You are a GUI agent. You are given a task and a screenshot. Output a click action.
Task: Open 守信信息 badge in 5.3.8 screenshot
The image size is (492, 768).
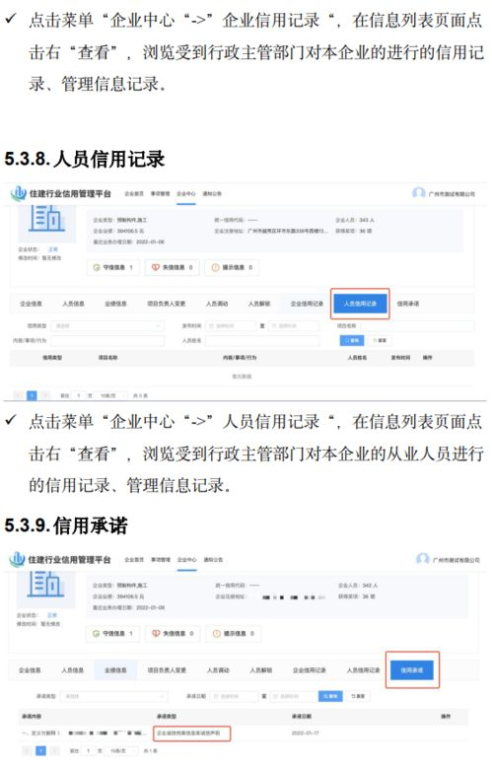113,267
